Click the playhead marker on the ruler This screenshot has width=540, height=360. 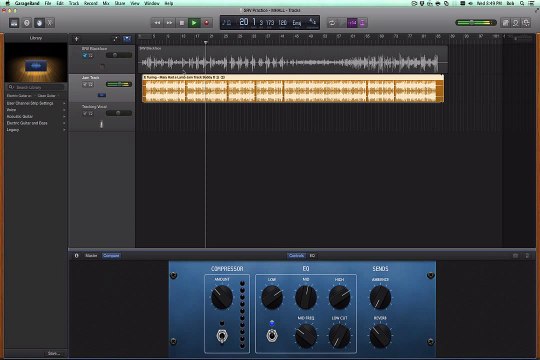tap(206, 42)
